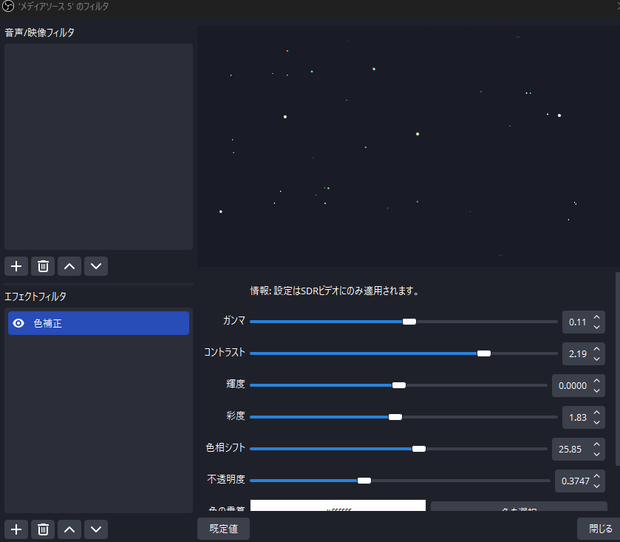Decrease the 不透明度 value with down arrow
Viewport: 620px width, 542px height.
[x=597, y=486]
